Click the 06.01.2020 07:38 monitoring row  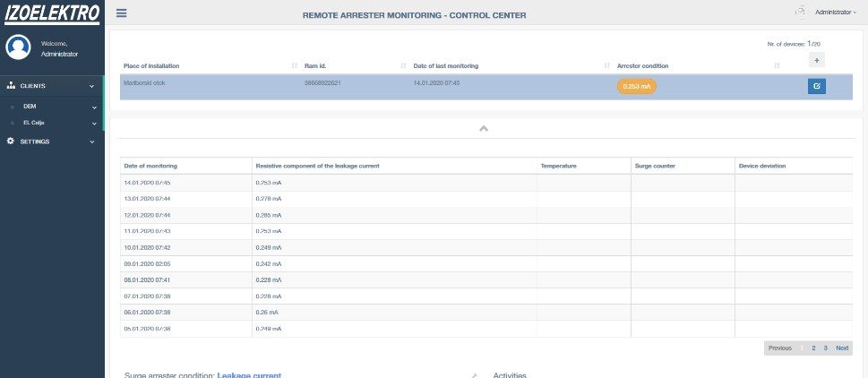pyautogui.click(x=486, y=312)
